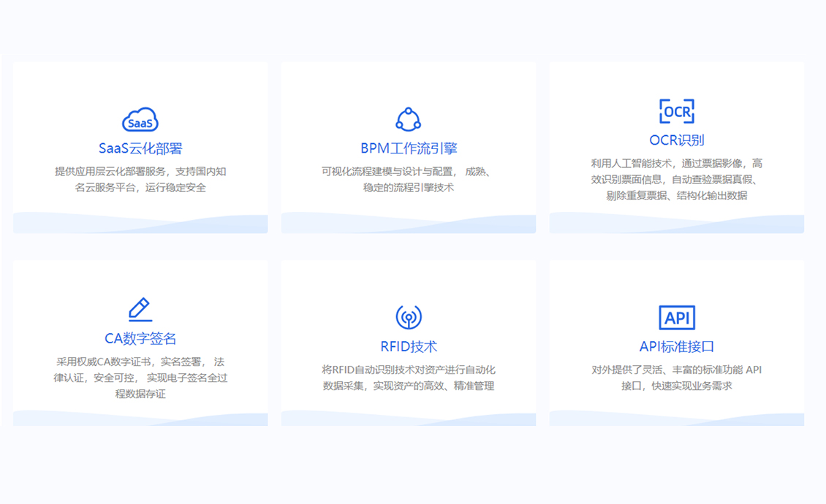Open the OCR识别 heading

coord(676,140)
